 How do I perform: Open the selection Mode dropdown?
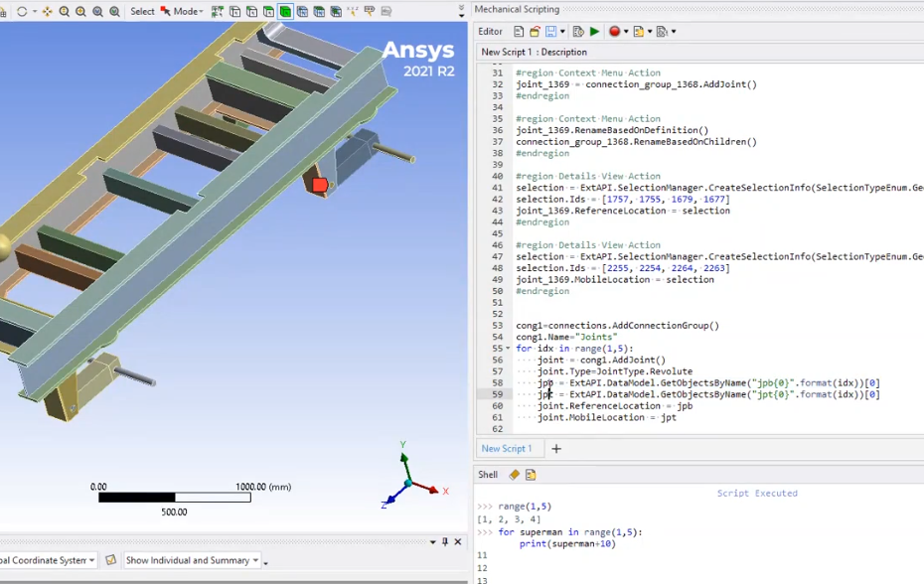183,11
